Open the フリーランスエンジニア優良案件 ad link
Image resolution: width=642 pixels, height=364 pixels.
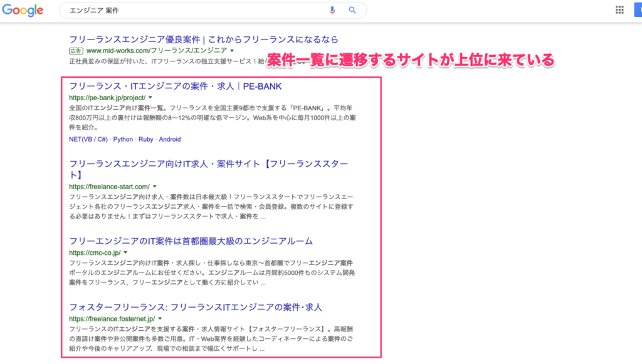tap(204, 39)
